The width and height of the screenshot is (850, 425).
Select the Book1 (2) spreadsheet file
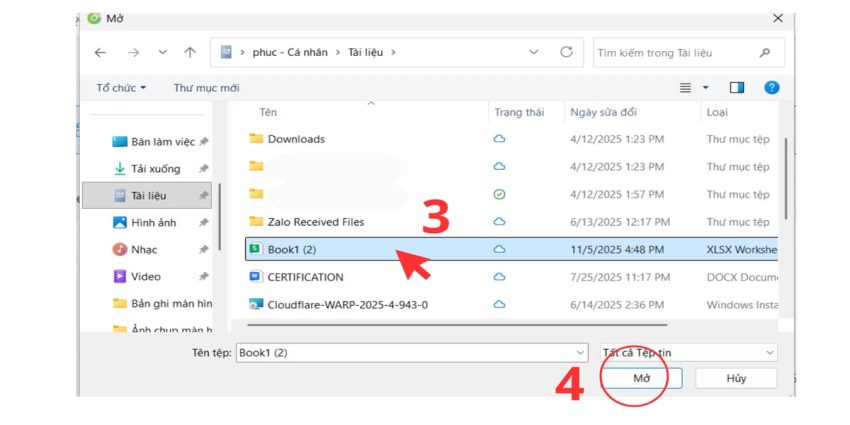point(511,249)
